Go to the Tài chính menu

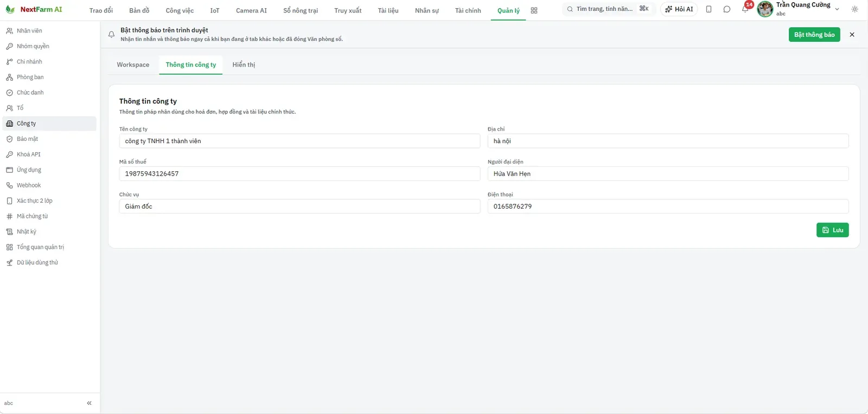pyautogui.click(x=468, y=10)
